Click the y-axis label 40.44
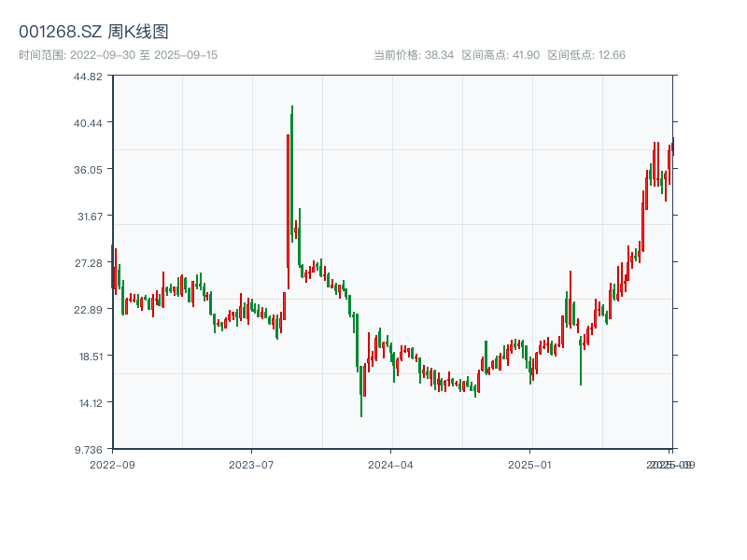The height and width of the screenshot is (560, 747). (x=88, y=123)
